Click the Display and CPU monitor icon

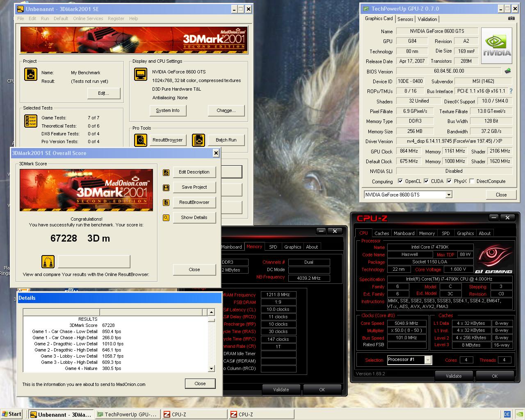141,74
